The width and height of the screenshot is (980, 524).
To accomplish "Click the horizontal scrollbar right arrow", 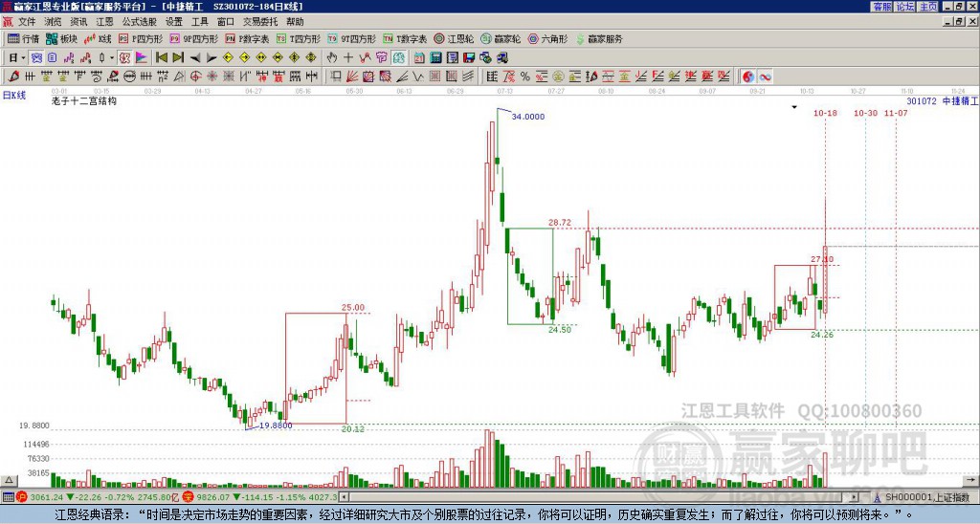I will click(855, 497).
